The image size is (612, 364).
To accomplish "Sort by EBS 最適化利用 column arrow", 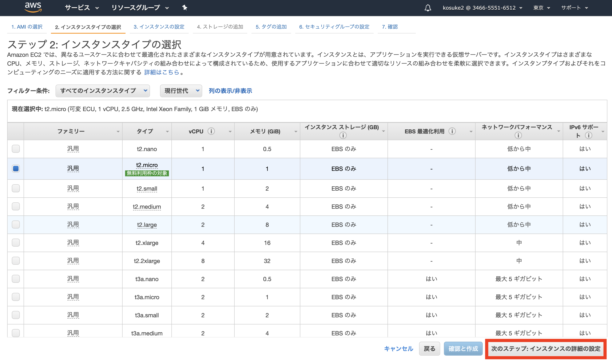I will tap(471, 132).
